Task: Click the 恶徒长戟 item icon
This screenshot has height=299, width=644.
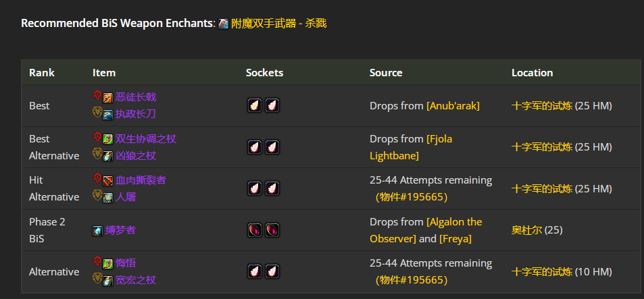Action: click(x=108, y=98)
